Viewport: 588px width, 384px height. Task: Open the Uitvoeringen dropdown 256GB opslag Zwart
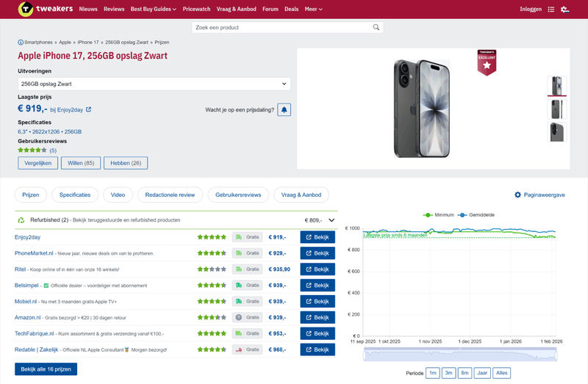tap(154, 84)
